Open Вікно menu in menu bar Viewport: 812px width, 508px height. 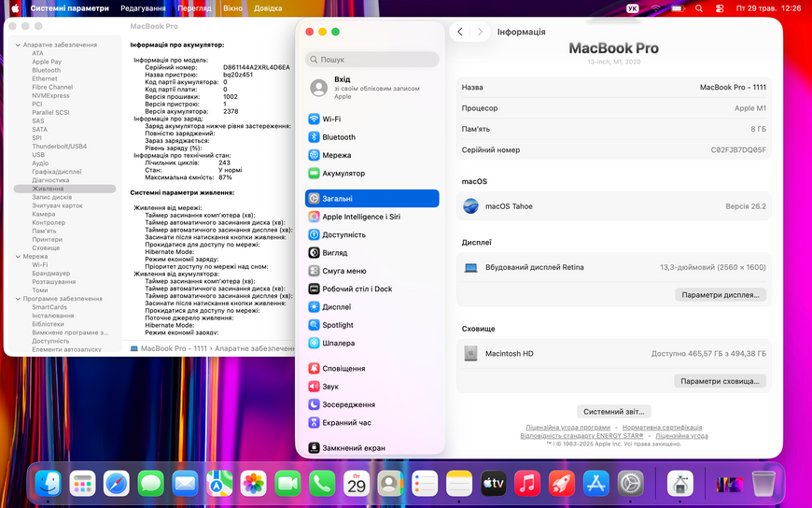232,8
